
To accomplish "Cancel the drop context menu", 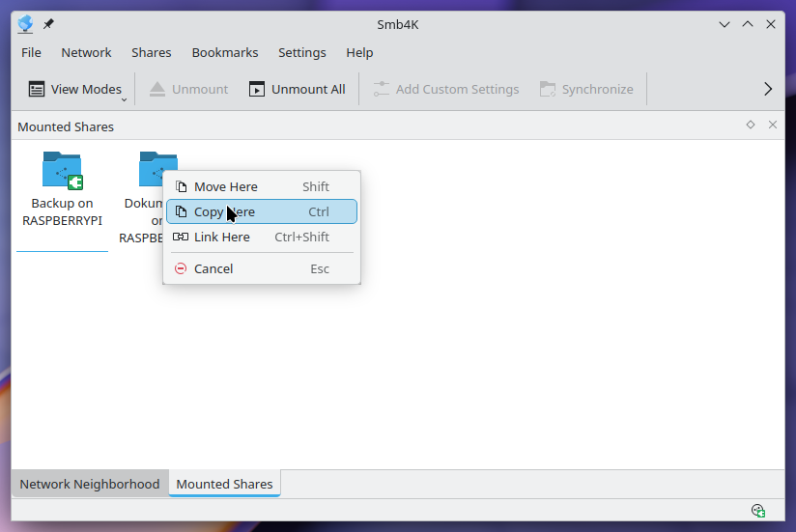I will click(262, 268).
